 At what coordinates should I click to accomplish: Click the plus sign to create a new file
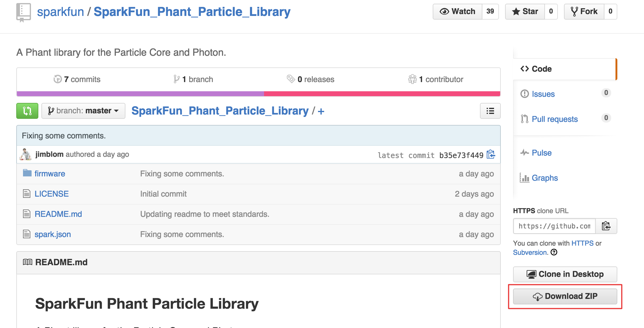321,111
